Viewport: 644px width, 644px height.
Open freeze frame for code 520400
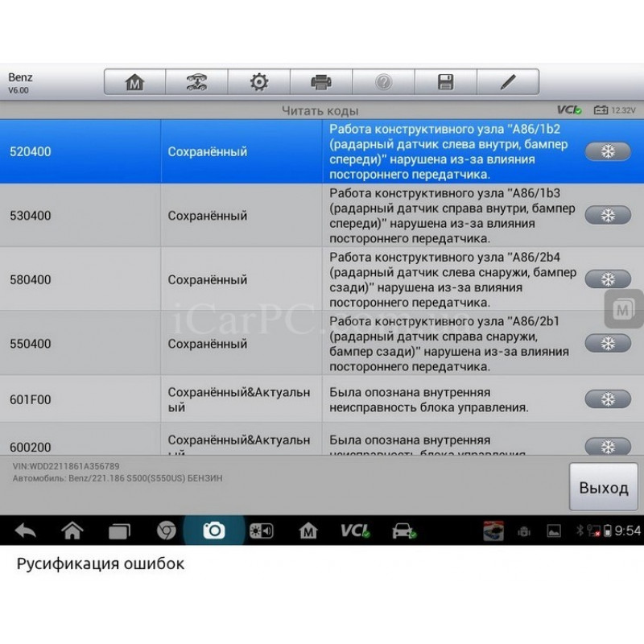(x=608, y=151)
